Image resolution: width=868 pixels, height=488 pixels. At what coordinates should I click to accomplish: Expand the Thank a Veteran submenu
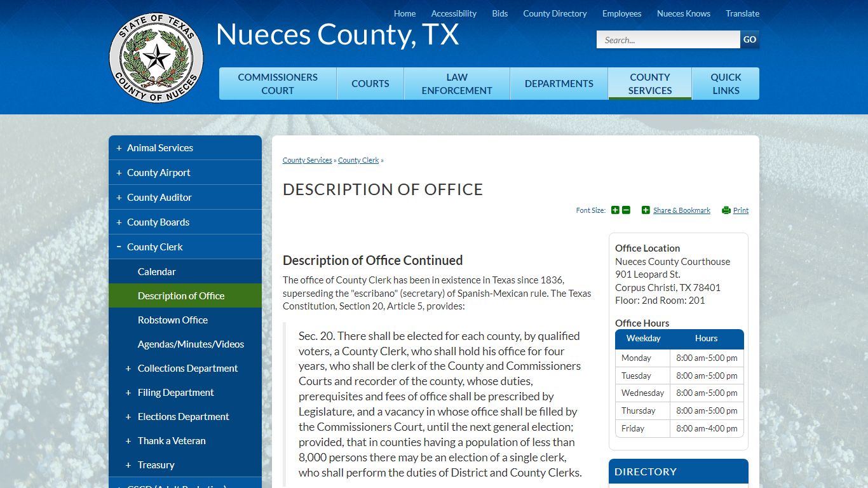128,441
